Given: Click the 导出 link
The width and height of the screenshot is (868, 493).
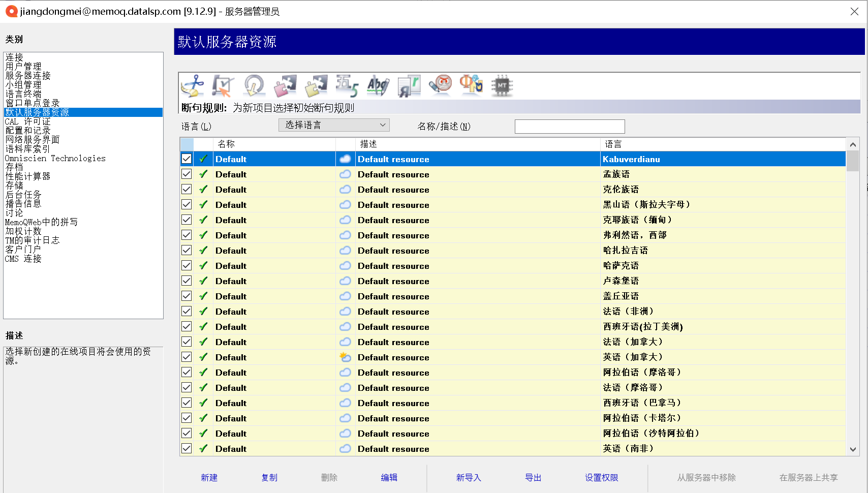Looking at the screenshot, I should (x=533, y=478).
